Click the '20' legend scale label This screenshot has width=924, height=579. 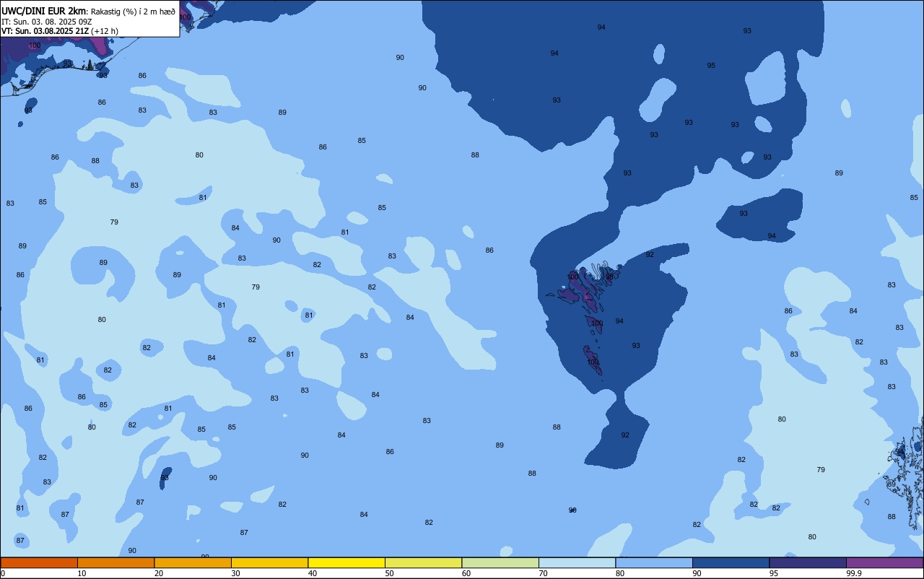click(x=159, y=573)
